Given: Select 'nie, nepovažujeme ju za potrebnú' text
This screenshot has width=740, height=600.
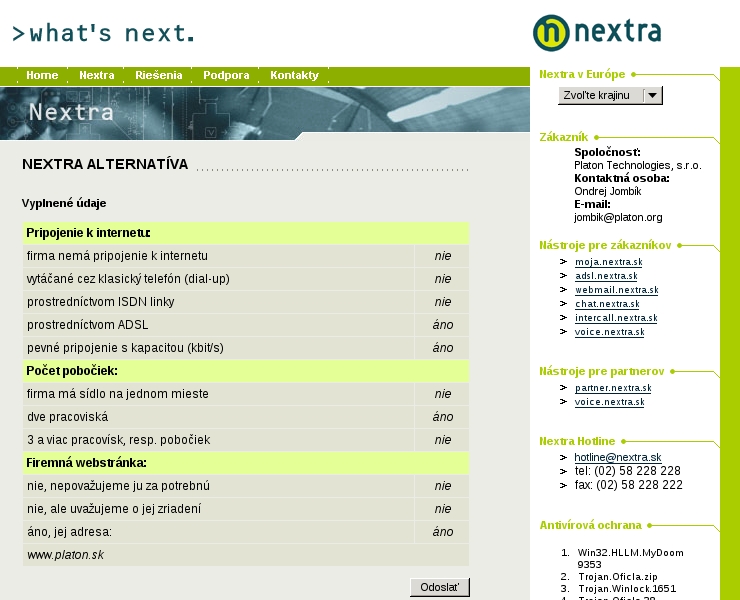Looking at the screenshot, I should [x=118, y=486].
